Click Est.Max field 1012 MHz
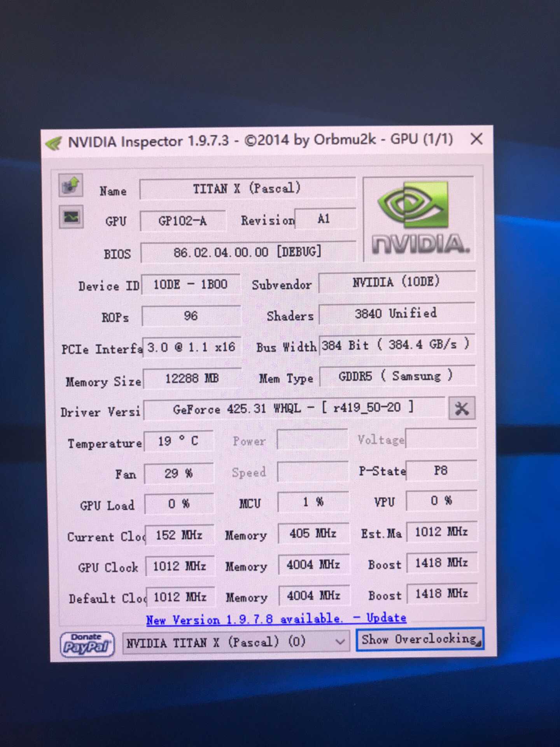This screenshot has height=747, width=560. (442, 532)
